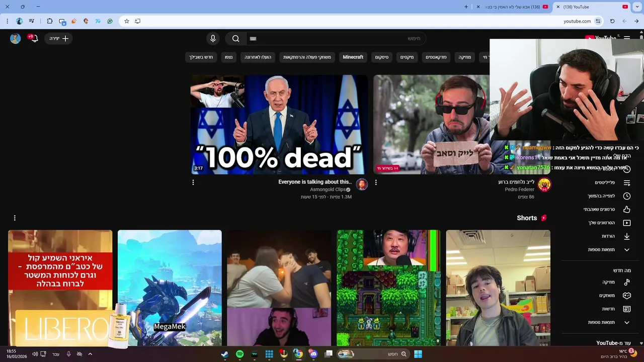Screen dimensions: 644x362
Task: Click the Grammarly extension icon
Action: tap(110, 21)
